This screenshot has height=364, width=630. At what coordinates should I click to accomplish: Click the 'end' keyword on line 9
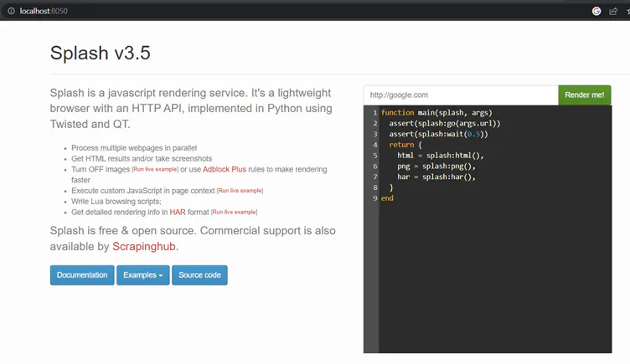point(387,198)
